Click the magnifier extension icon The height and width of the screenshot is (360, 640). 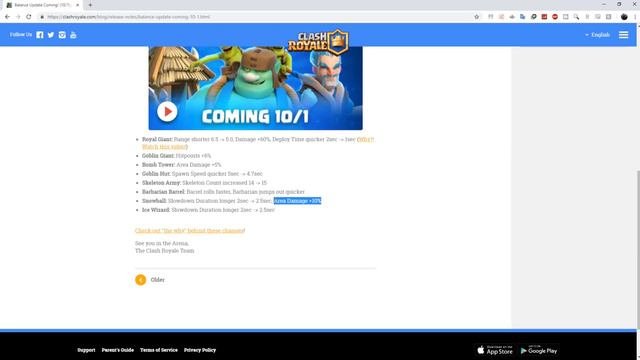[x=576, y=17]
